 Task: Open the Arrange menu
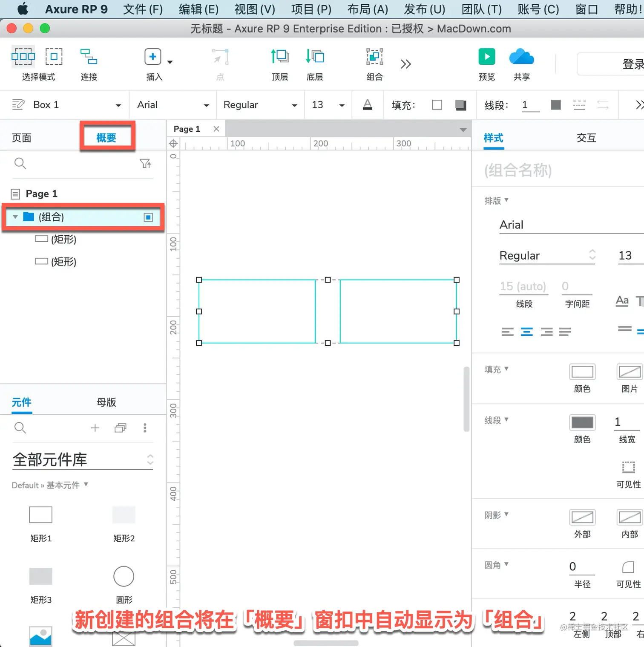[x=368, y=9]
